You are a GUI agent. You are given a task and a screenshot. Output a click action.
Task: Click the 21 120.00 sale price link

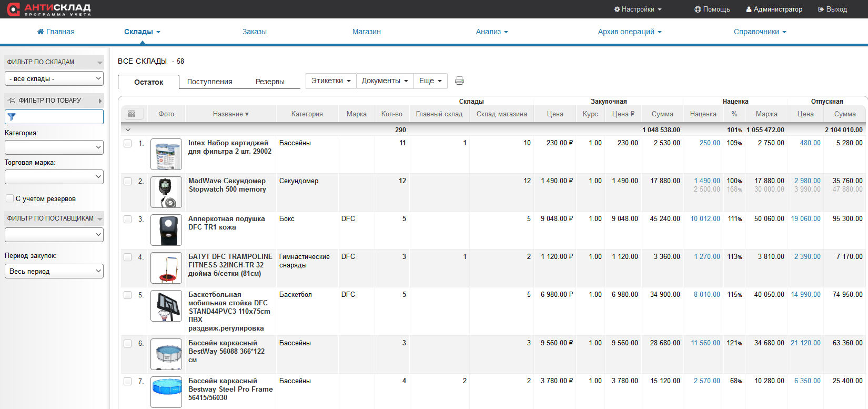click(806, 343)
